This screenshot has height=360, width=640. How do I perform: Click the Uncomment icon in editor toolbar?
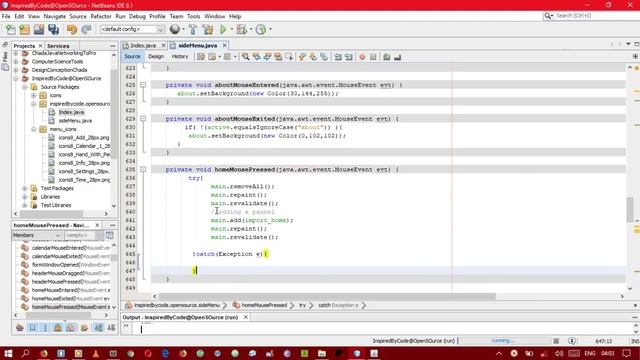[398, 57]
